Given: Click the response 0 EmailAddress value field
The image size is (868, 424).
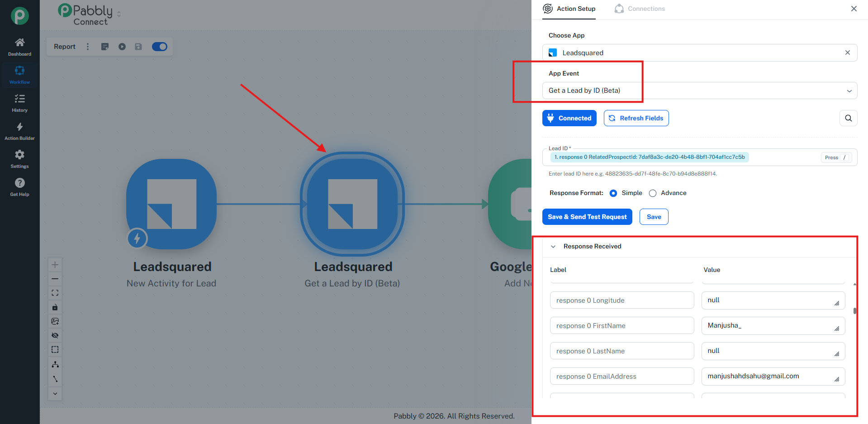Looking at the screenshot, I should (773, 376).
